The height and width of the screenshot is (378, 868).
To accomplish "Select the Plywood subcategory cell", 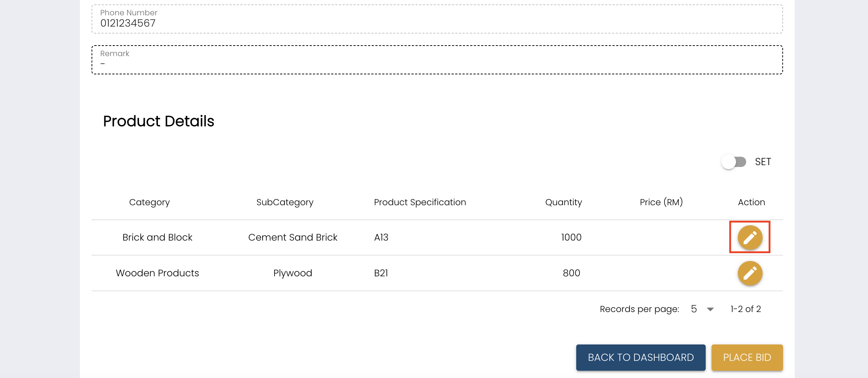I will pos(292,273).
